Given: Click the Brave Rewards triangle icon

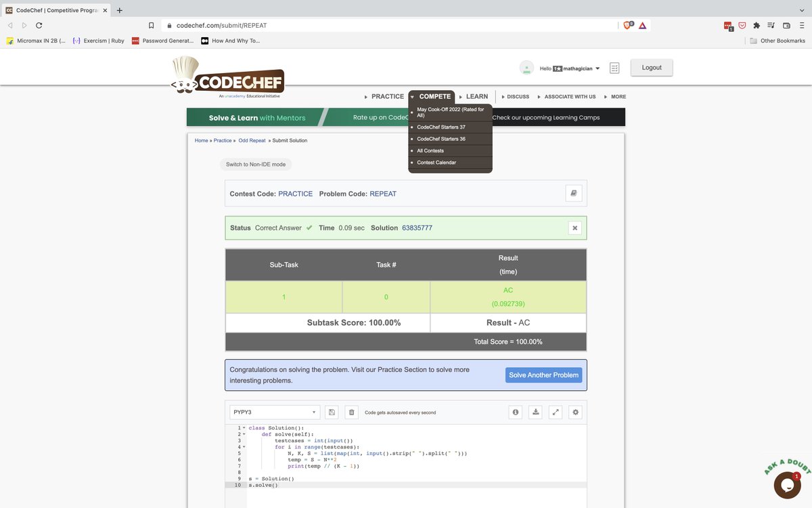Looking at the screenshot, I should pos(642,25).
